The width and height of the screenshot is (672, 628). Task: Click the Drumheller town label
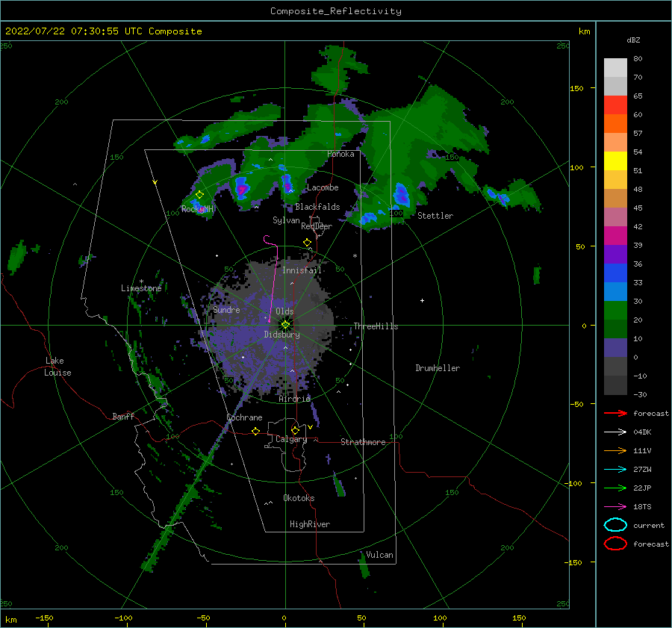tap(438, 368)
